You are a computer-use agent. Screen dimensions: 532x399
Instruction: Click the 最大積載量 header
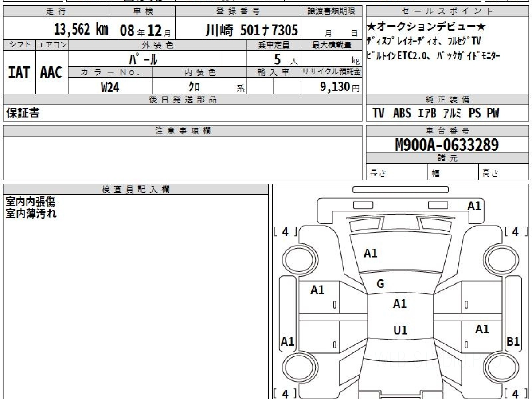point(332,45)
